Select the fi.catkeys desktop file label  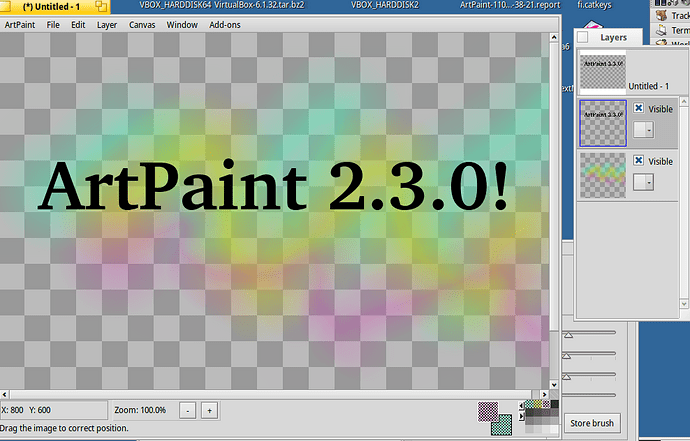pyautogui.click(x=594, y=5)
